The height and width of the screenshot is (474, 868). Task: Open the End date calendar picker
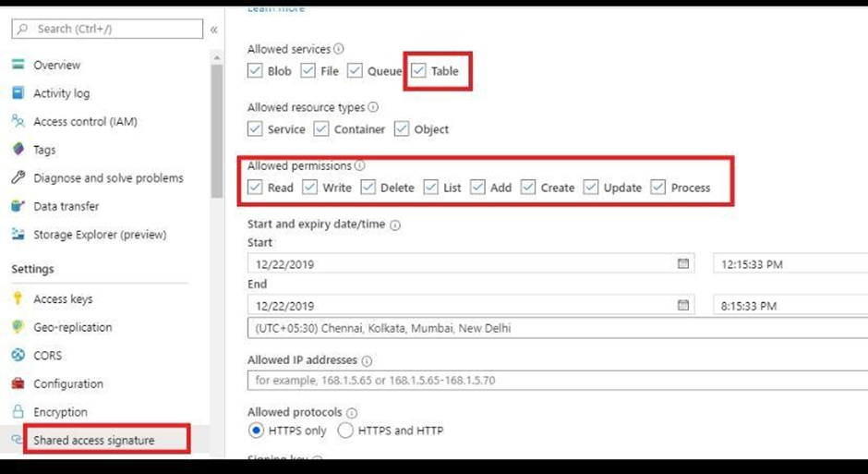683,305
